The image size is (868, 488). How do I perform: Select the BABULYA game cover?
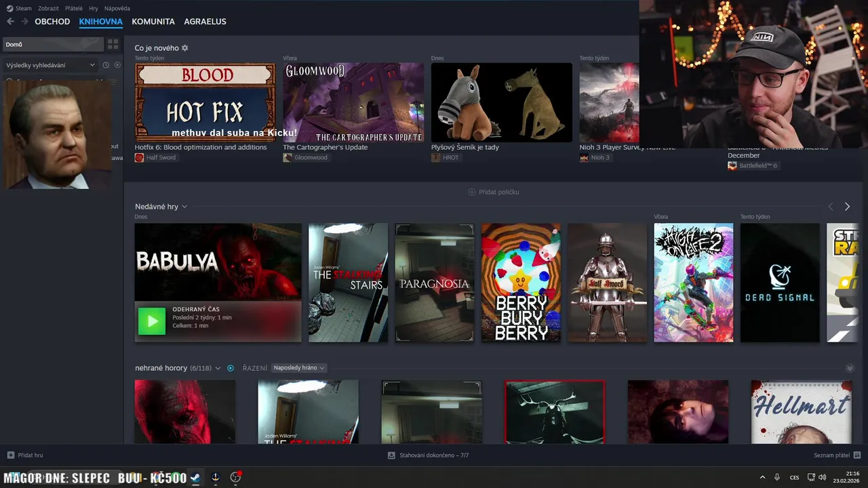click(218, 262)
